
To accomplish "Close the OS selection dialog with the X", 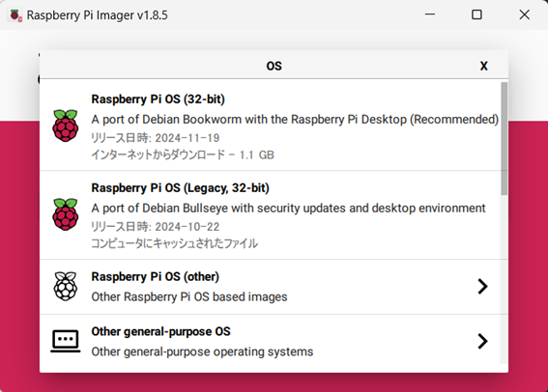I will tap(483, 66).
